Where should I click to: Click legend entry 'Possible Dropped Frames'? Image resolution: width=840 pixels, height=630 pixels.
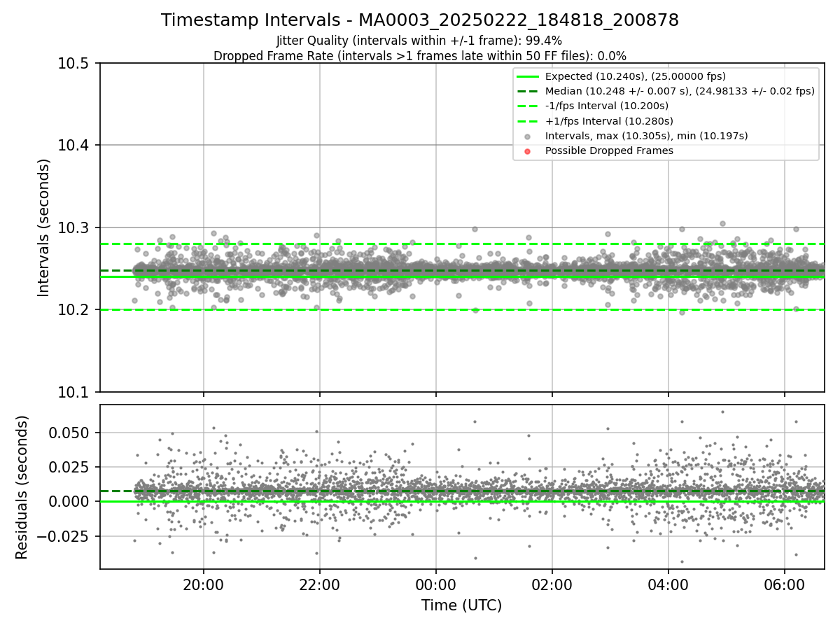click(609, 150)
